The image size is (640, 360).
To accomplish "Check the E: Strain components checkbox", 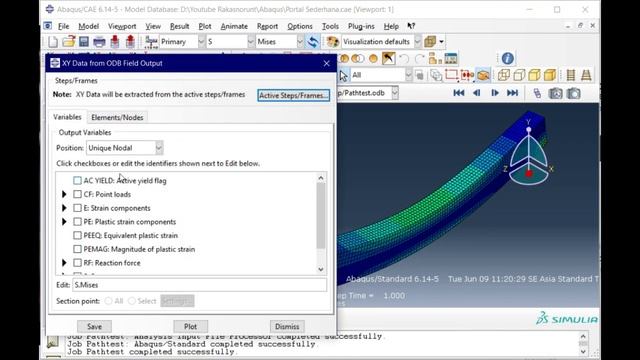I will 78,208.
